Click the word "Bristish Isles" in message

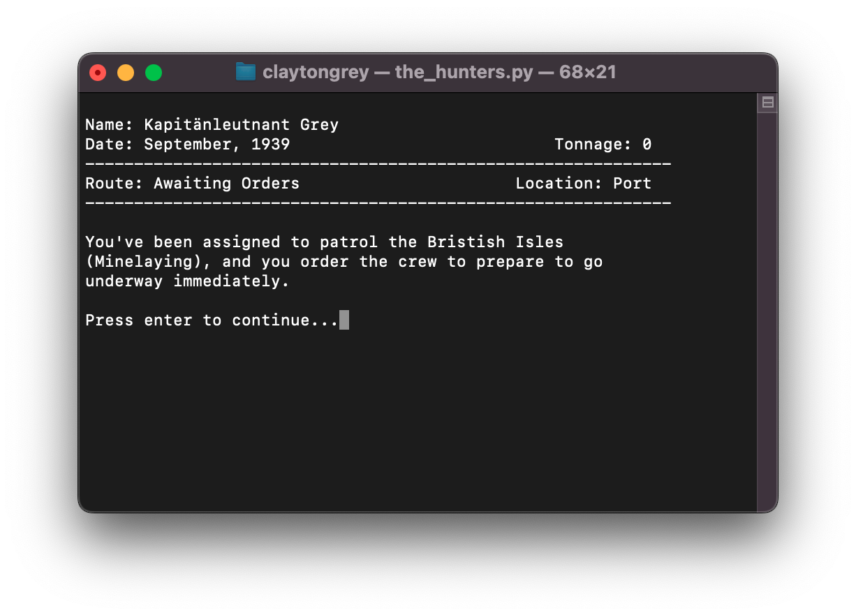(495, 242)
